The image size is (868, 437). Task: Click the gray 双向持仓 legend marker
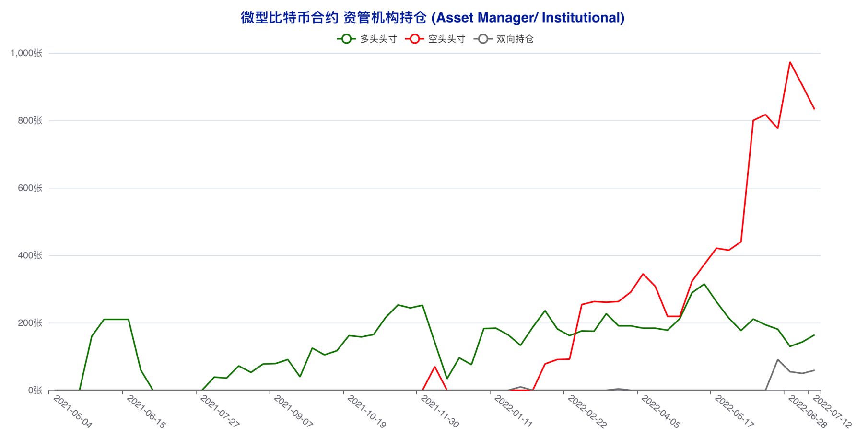coord(483,39)
